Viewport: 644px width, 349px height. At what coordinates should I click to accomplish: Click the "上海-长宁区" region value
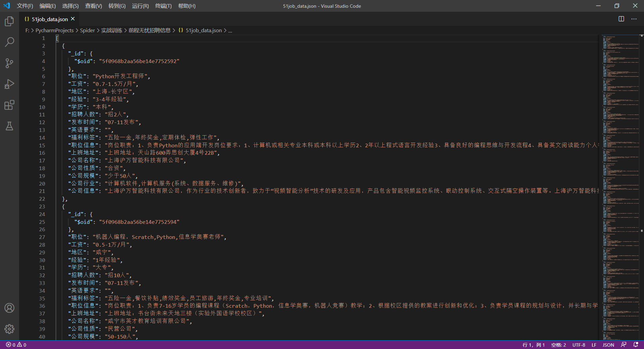pyautogui.click(x=112, y=92)
